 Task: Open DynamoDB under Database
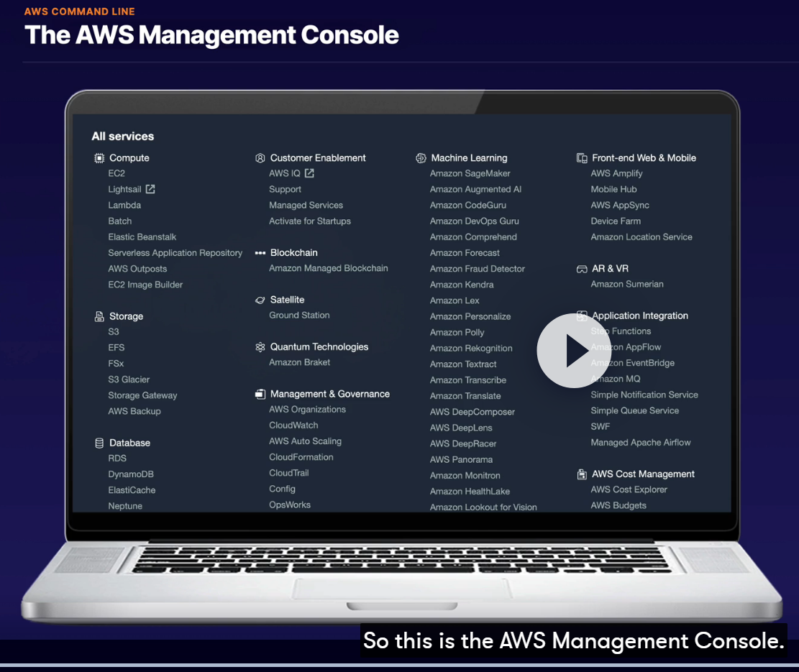click(x=131, y=474)
